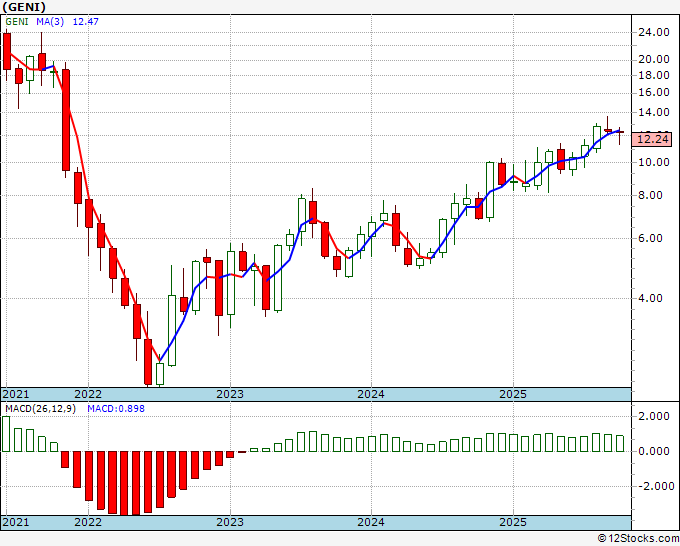
Task: Click the MACD(26,12,9) indicator label
Action: pyautogui.click(x=40, y=409)
